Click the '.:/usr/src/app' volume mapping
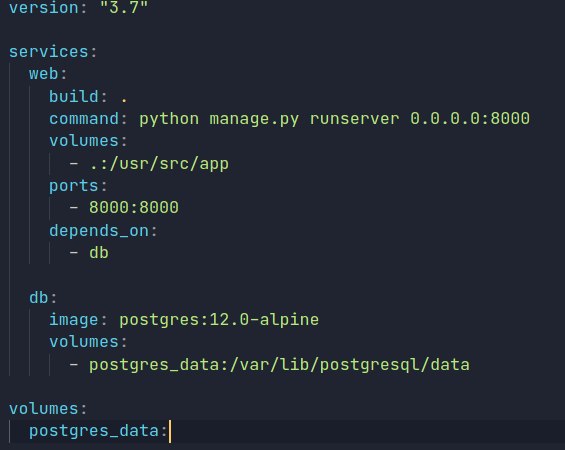The width and height of the screenshot is (565, 450). [159, 164]
